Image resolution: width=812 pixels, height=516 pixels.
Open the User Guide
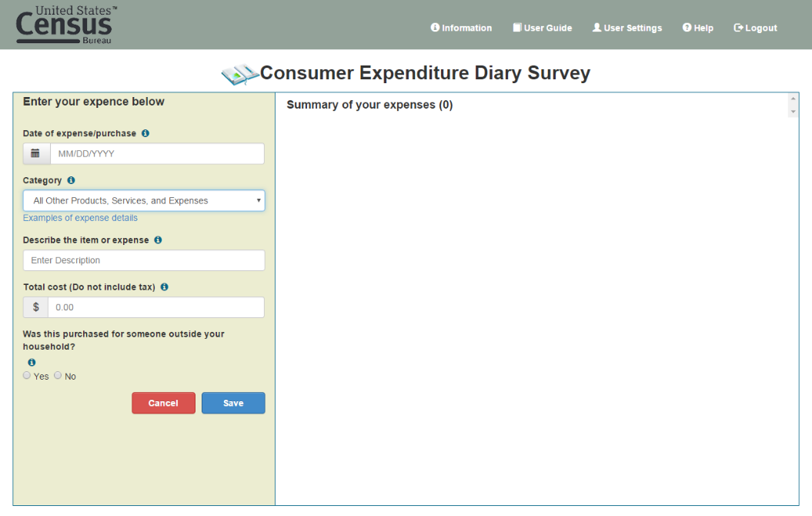coord(543,28)
